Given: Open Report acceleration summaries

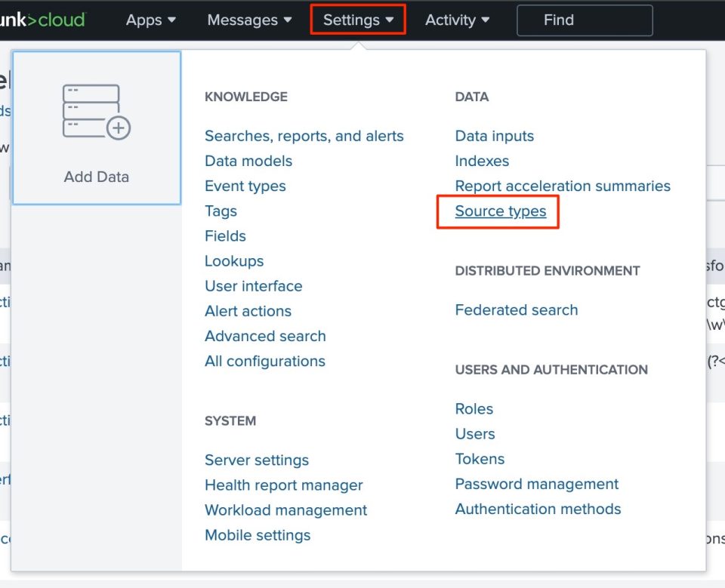Looking at the screenshot, I should [563, 185].
